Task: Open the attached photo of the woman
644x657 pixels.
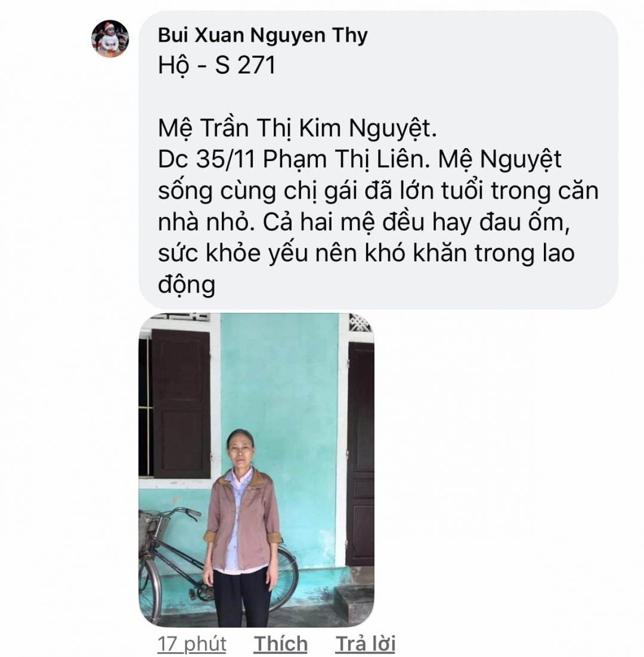Action: (x=256, y=470)
